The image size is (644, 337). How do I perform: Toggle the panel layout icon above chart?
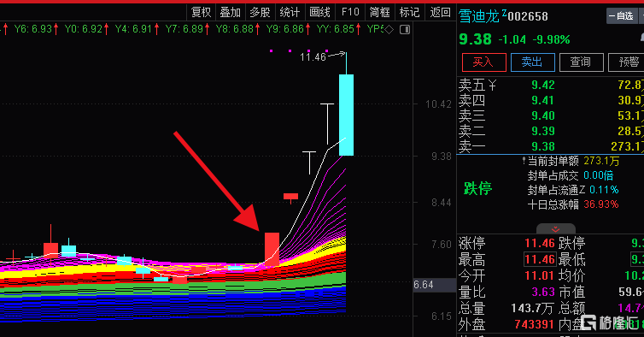point(405,30)
